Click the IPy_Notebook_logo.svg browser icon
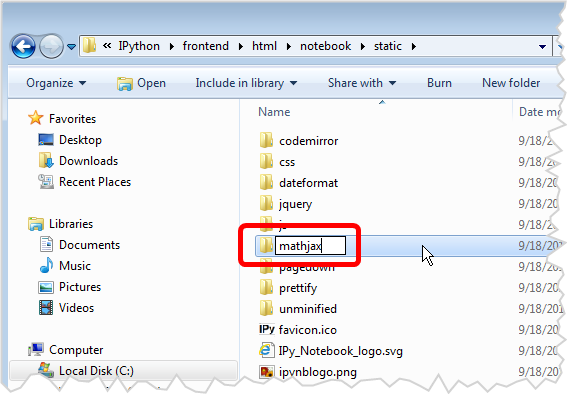 click(x=267, y=350)
